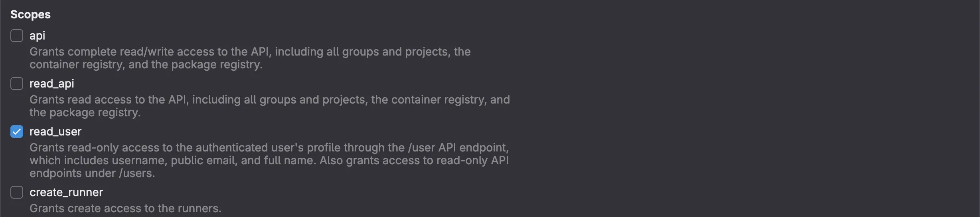Click the "api" scope label

37,36
